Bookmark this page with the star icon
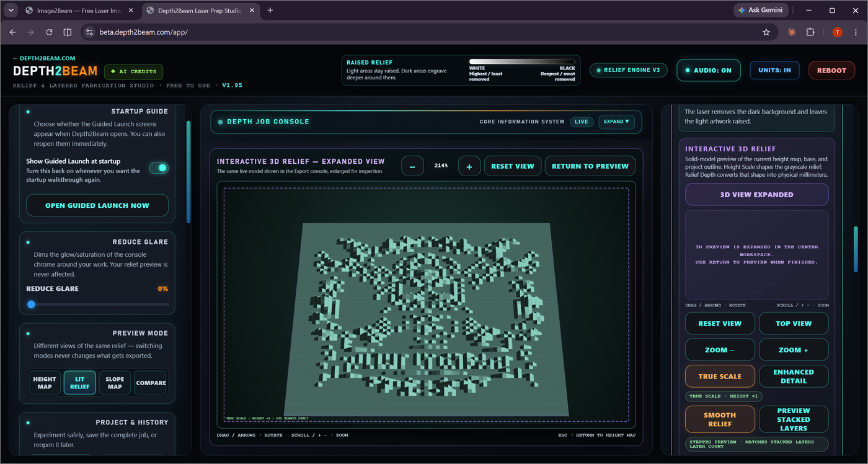Viewport: 868px width, 464px height. pyautogui.click(x=766, y=32)
